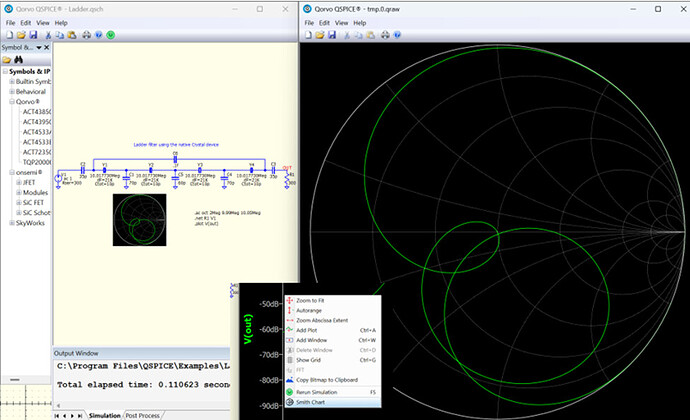
Task: Click Print icon in Ladder.qsch toolbar
Action: (86, 35)
